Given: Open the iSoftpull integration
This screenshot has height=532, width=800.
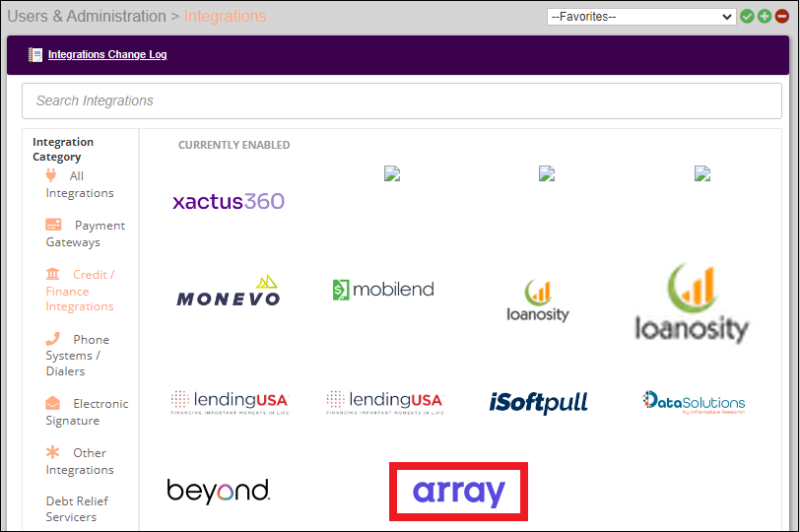Looking at the screenshot, I should click(539, 402).
